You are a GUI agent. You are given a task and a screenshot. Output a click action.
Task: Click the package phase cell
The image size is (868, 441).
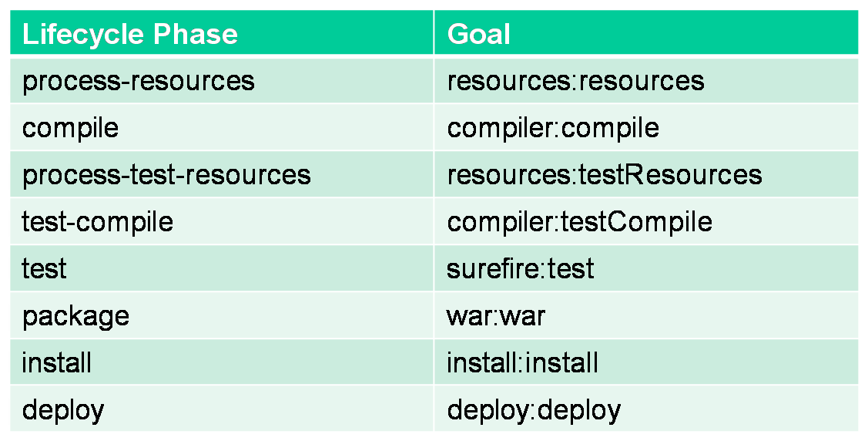pos(75,316)
